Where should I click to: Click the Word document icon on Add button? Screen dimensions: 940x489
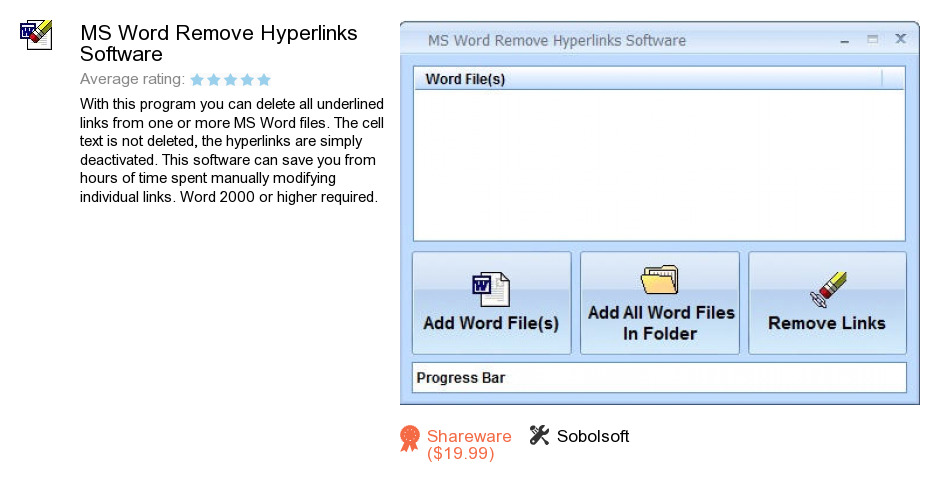pos(491,289)
